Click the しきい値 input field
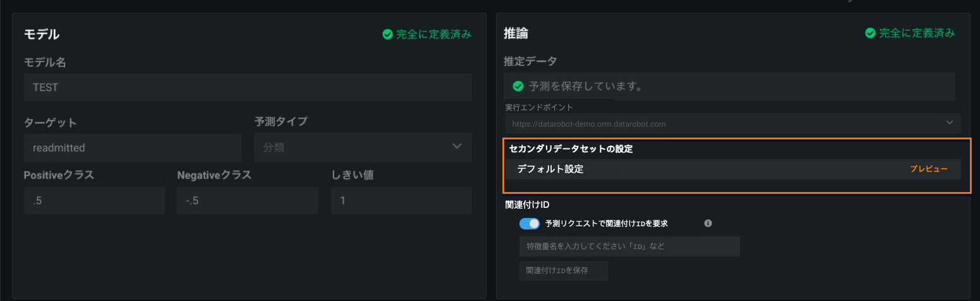Viewport: 980px width, 301px height. (x=401, y=200)
